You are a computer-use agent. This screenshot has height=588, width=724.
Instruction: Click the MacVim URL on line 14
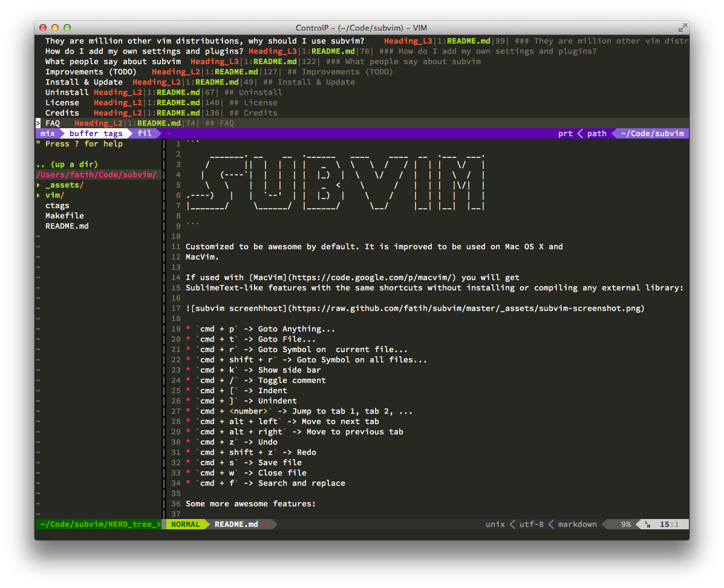tap(372, 278)
